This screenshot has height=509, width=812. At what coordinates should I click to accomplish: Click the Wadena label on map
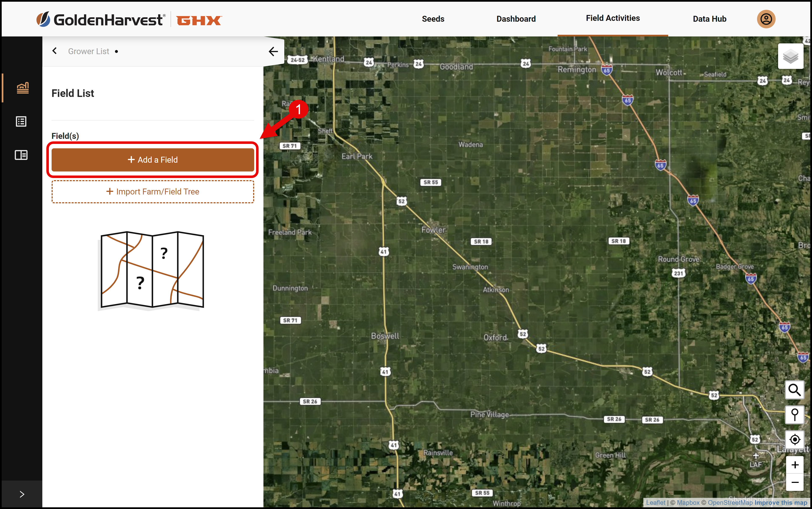(470, 144)
